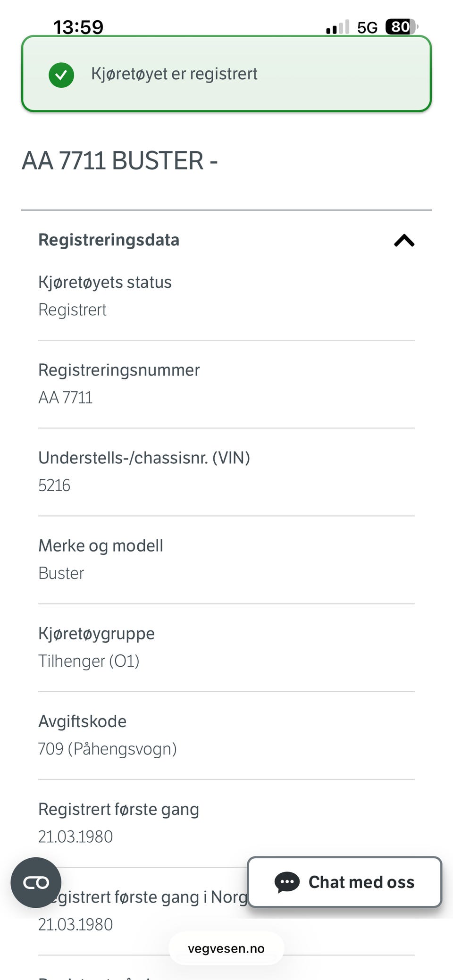Open the accessibility glasses floating button
The image size is (453, 980).
coord(36,882)
